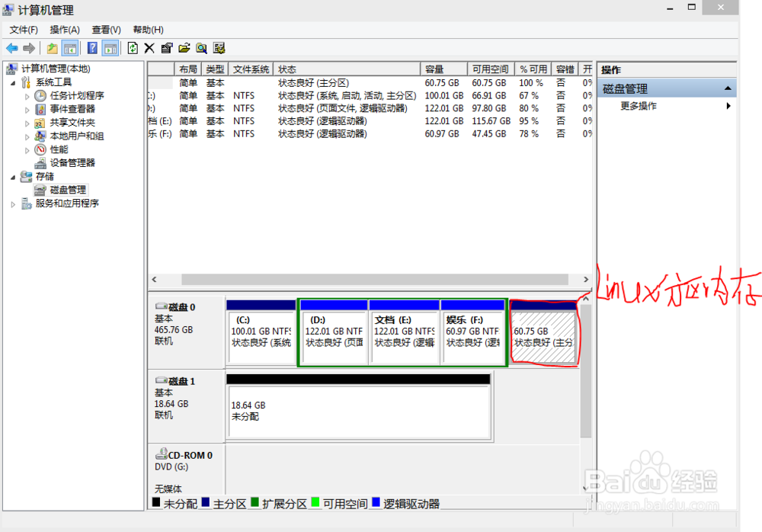Select the 娱乐 (F:) partition block

tap(473, 332)
